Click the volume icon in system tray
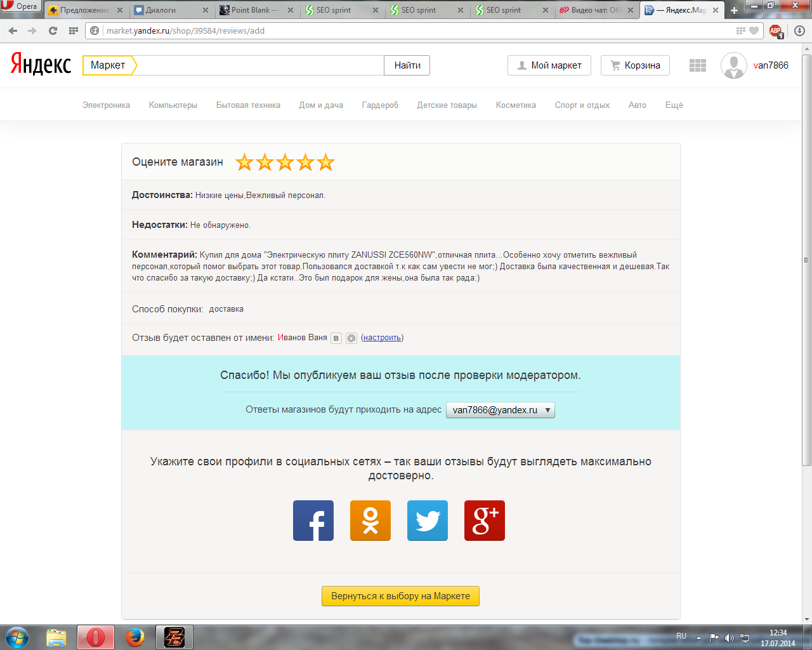This screenshot has width=812, height=650. (730, 638)
